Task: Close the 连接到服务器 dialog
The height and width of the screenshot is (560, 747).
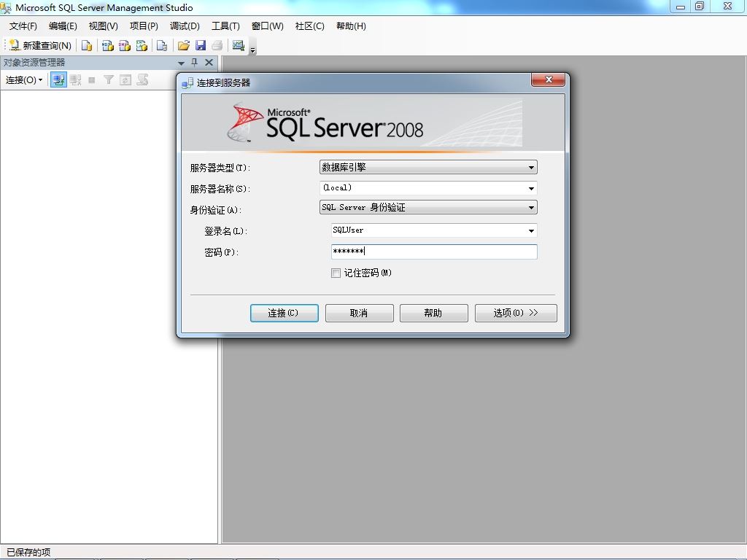Action: click(549, 80)
